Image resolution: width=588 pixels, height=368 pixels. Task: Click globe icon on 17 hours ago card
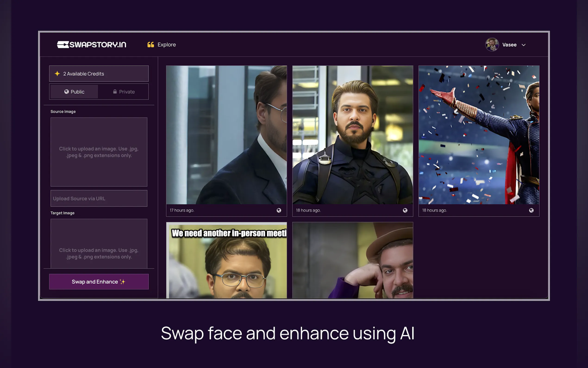click(279, 210)
